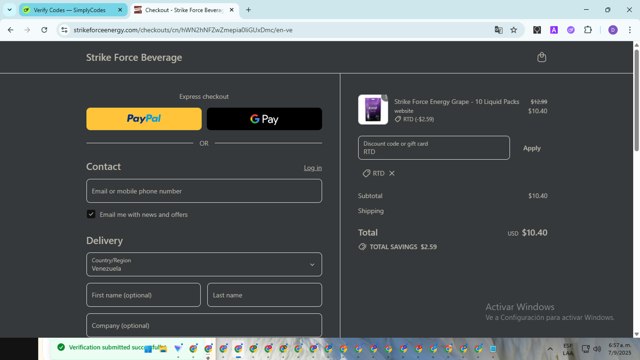
Task: Click the browser forward arrow
Action: (27, 30)
